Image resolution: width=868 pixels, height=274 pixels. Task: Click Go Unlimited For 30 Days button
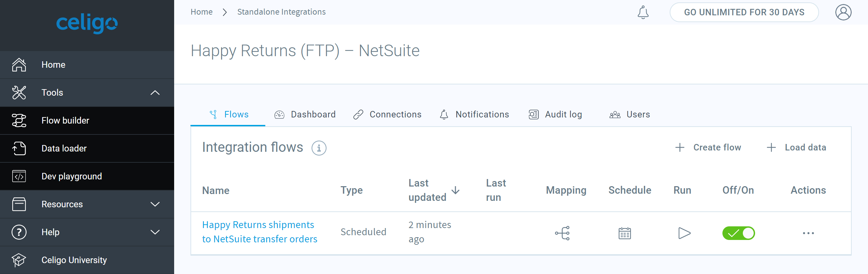coord(744,13)
